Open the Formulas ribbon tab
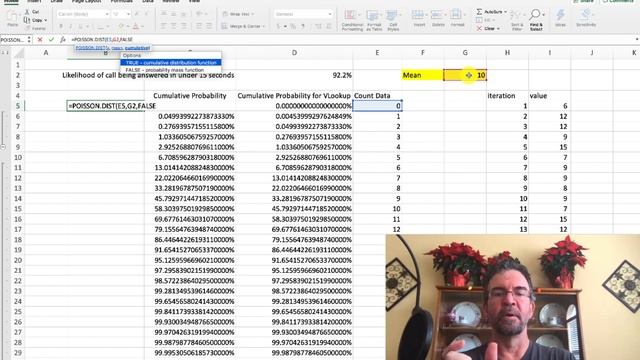Image resolution: width=640 pixels, height=360 pixels. (x=122, y=1)
